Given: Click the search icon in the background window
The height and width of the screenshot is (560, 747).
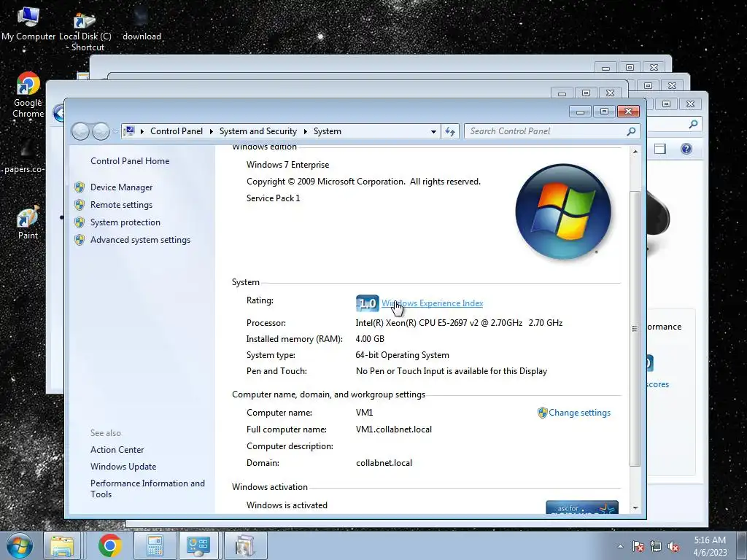Looking at the screenshot, I should (693, 124).
